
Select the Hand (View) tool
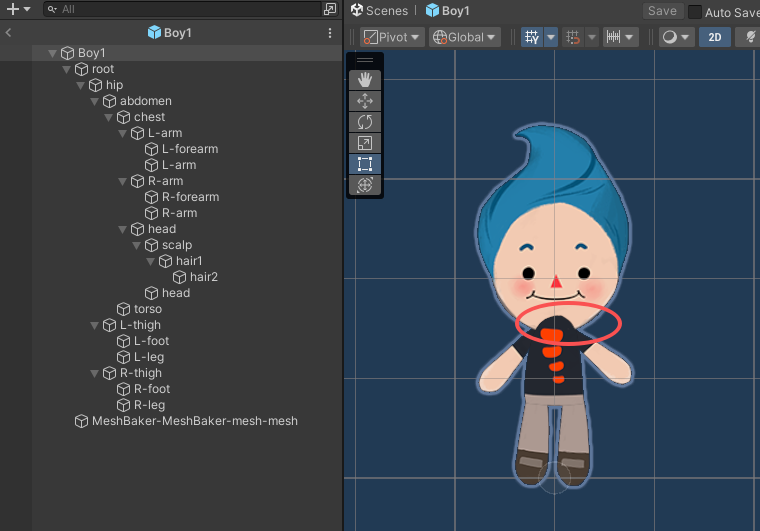(x=365, y=80)
